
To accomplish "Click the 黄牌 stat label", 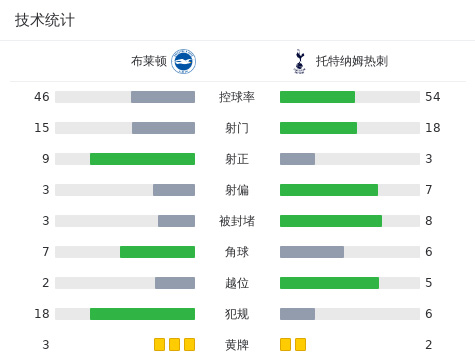I will pyautogui.click(x=237, y=345).
